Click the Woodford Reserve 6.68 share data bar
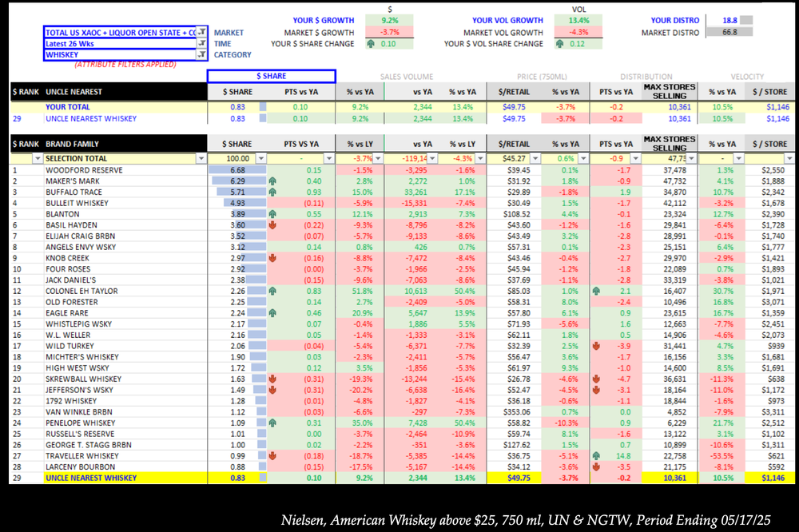 [x=237, y=170]
